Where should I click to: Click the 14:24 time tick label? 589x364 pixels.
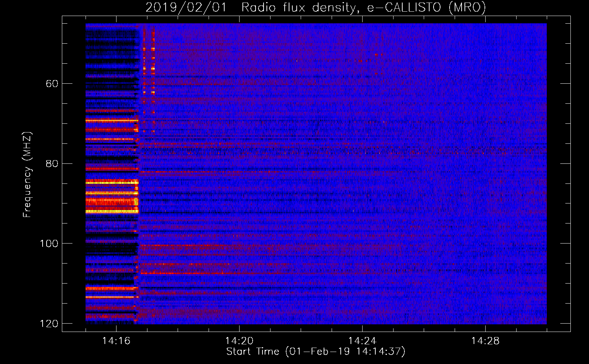coord(362,341)
